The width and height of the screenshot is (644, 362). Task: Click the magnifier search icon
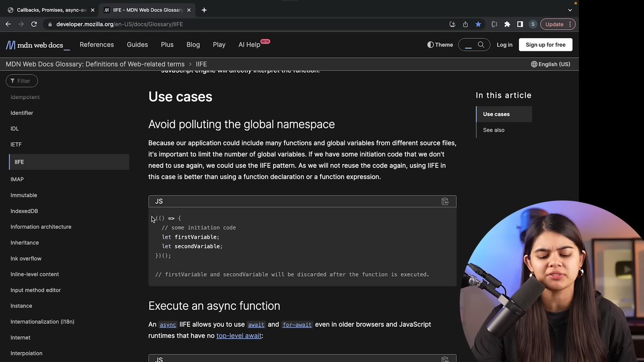click(481, 45)
